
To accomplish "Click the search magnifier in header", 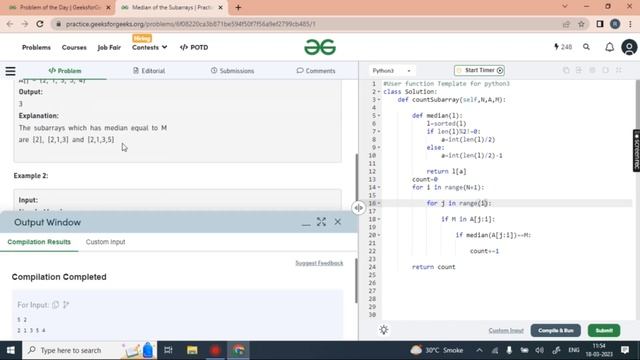I will pos(586,47).
